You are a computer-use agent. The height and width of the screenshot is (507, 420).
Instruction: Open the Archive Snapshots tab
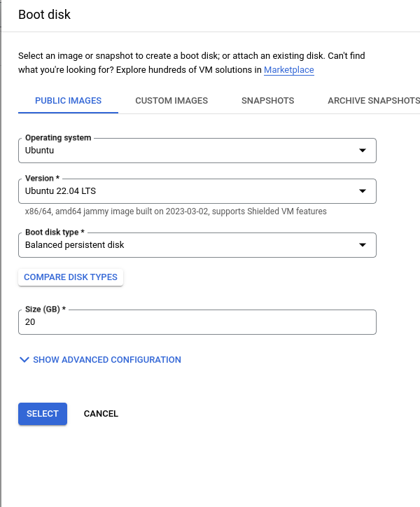click(x=374, y=101)
